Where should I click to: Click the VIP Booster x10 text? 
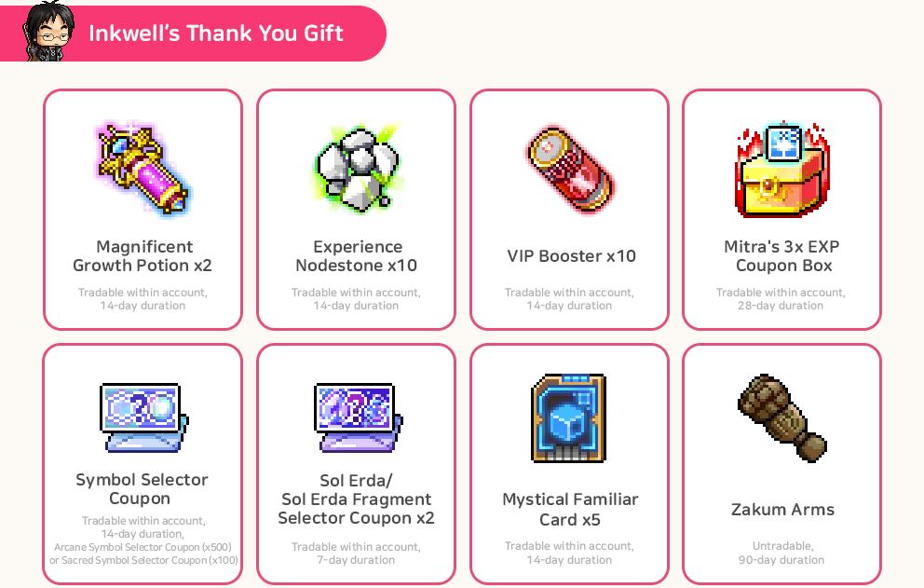(571, 256)
